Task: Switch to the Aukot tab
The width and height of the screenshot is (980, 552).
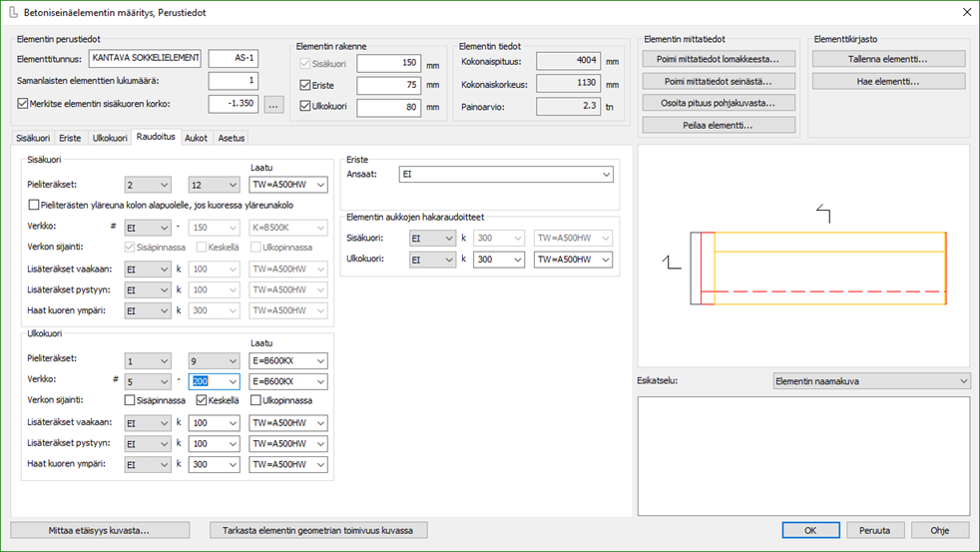Action: point(196,137)
